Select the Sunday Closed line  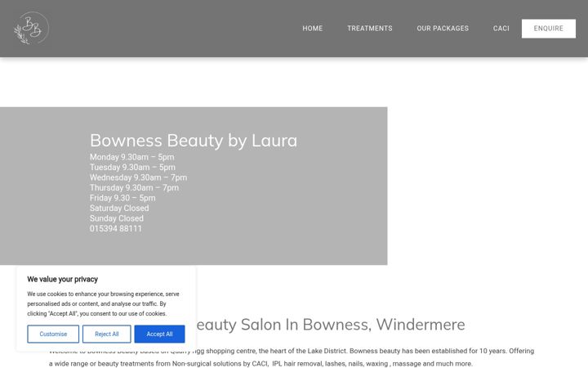tap(117, 218)
